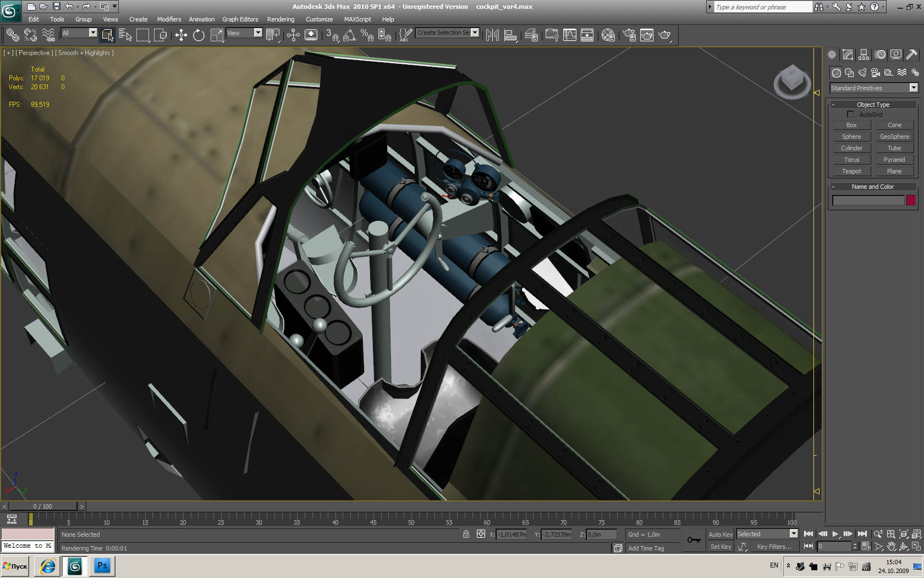924x578 pixels.
Task: Switch to the Modify command panel
Action: tap(848, 54)
